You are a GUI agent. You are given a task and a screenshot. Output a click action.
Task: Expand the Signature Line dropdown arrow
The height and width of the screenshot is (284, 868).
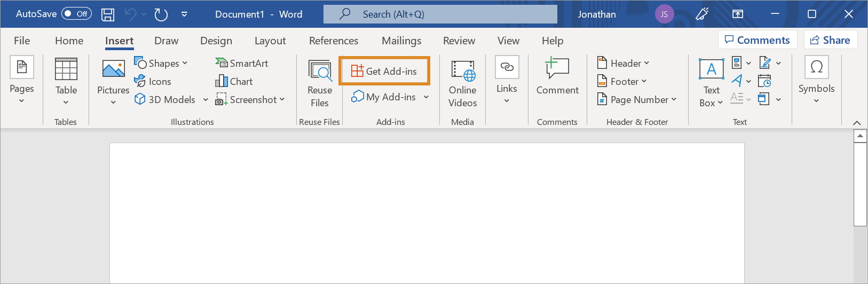pos(779,63)
